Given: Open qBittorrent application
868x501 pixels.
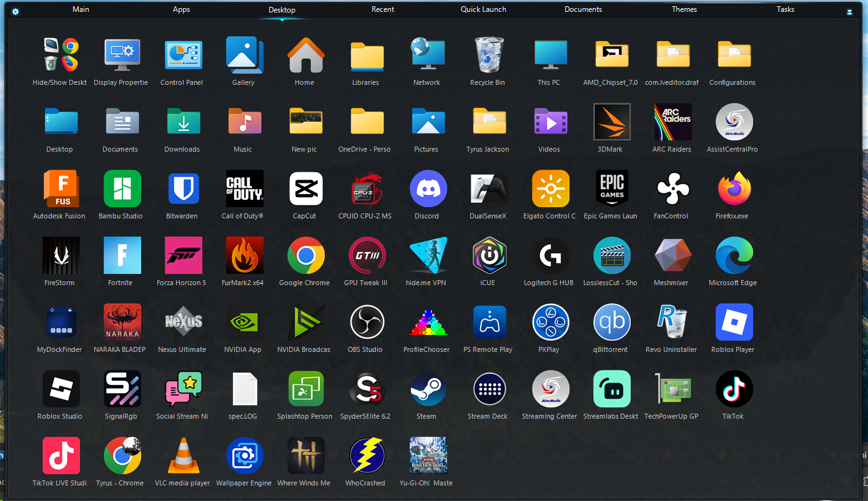Looking at the screenshot, I should [x=611, y=323].
